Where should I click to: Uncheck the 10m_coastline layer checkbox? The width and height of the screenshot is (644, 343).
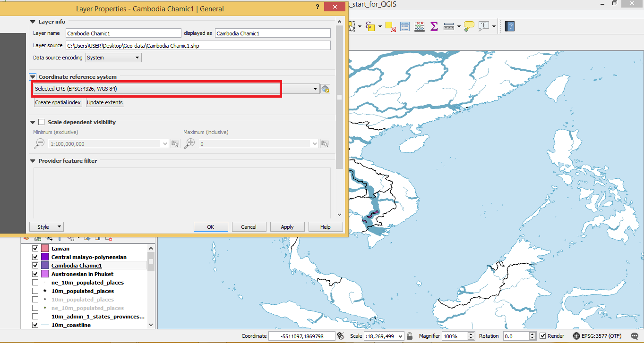point(35,325)
